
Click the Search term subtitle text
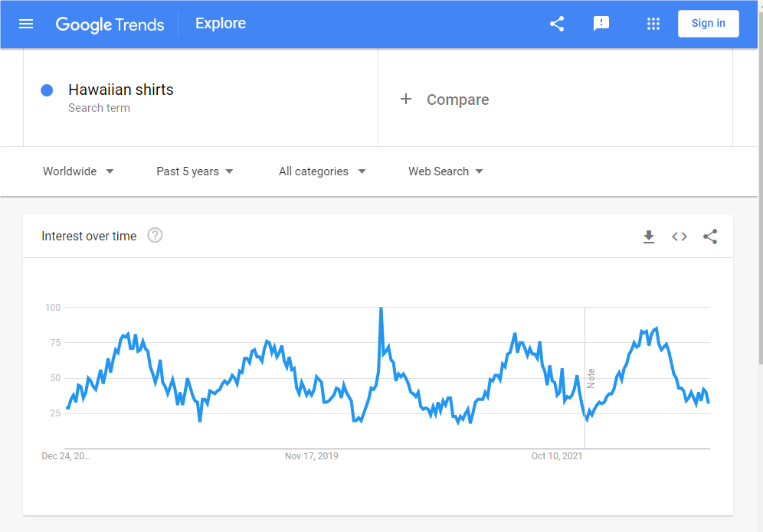pos(100,108)
